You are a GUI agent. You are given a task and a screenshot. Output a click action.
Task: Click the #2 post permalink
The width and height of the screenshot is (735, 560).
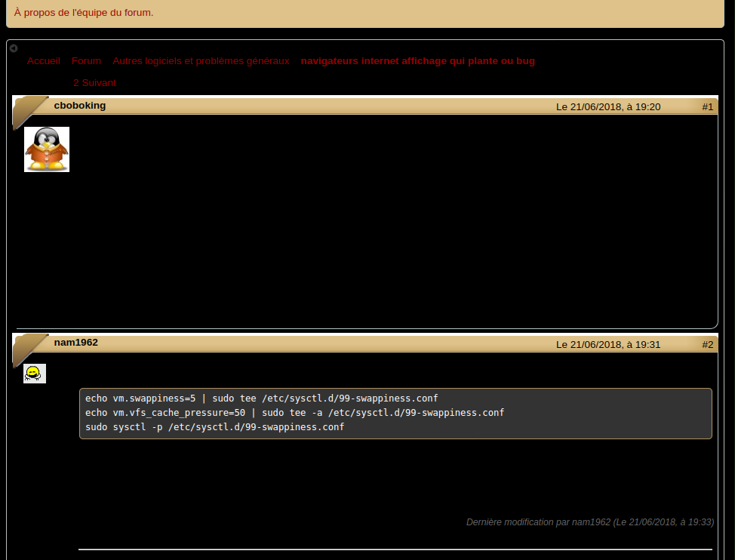pos(707,345)
